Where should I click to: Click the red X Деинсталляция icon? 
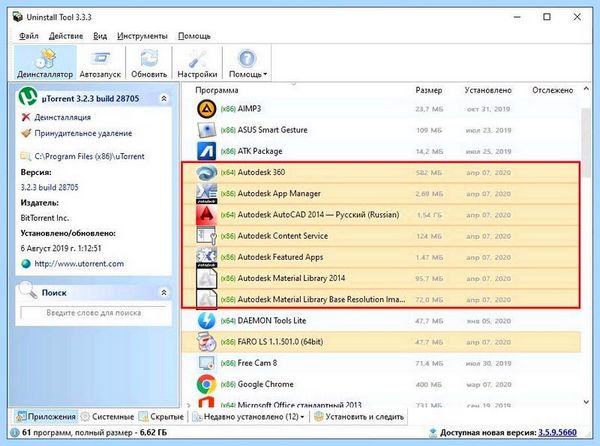pos(26,117)
